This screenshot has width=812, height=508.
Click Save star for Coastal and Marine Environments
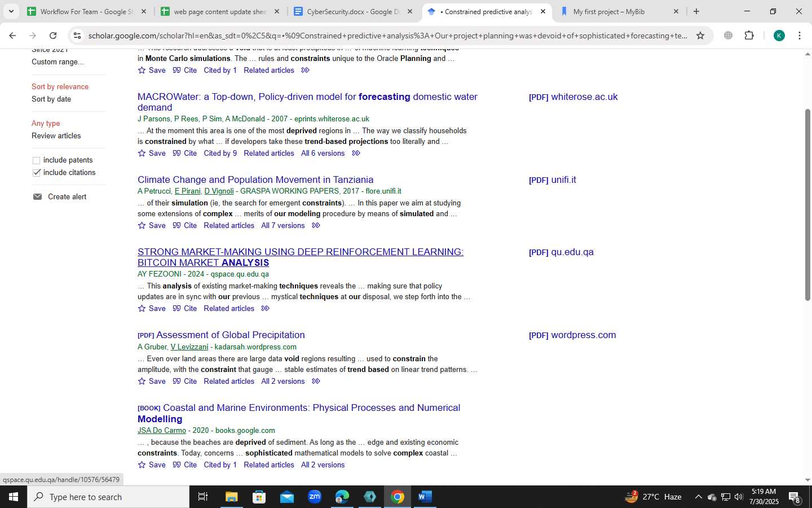pyautogui.click(x=142, y=465)
